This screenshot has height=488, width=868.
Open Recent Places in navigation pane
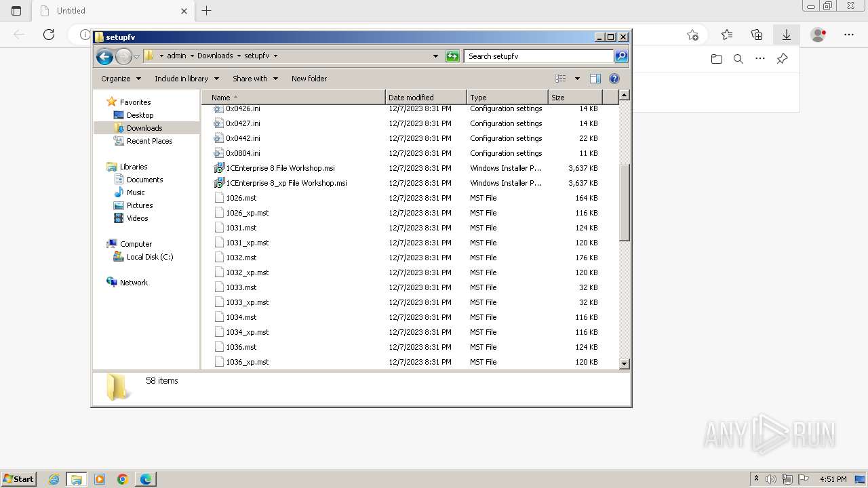pyautogui.click(x=149, y=141)
